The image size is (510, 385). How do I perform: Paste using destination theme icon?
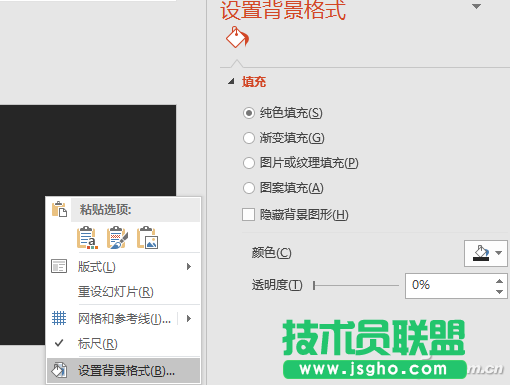pyautogui.click(x=87, y=238)
